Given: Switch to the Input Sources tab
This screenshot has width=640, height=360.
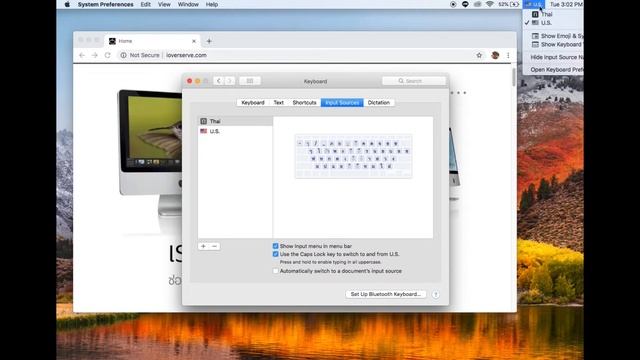Looking at the screenshot, I should (342, 103).
